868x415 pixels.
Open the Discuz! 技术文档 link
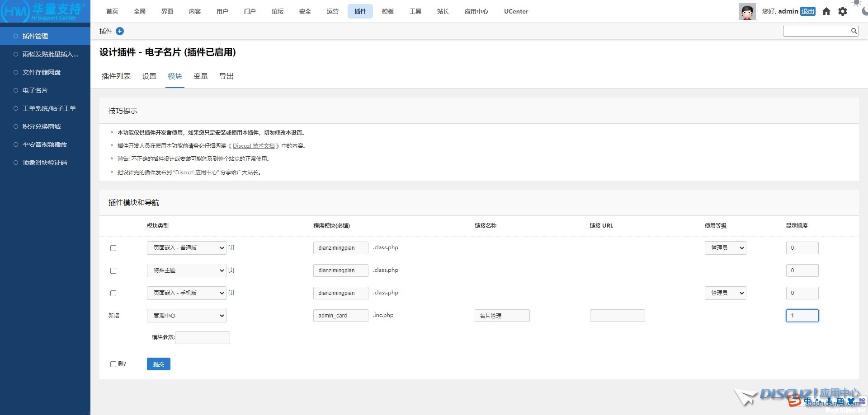tap(254, 146)
